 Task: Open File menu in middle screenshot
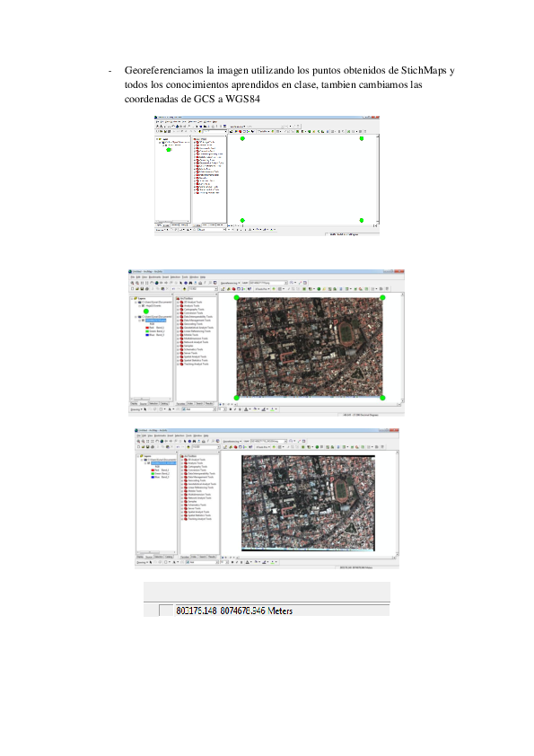pyautogui.click(x=133, y=277)
